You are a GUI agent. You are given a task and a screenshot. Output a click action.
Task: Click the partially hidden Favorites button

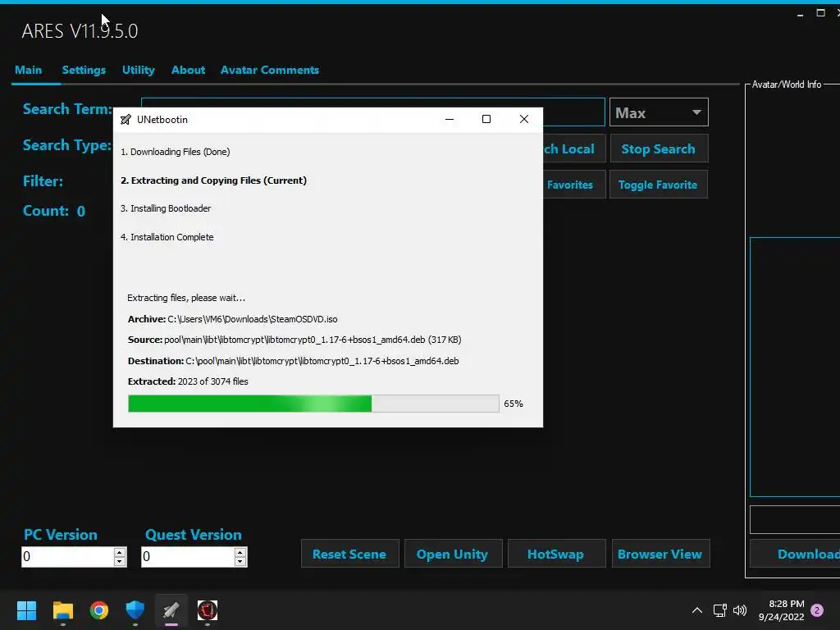point(573,185)
